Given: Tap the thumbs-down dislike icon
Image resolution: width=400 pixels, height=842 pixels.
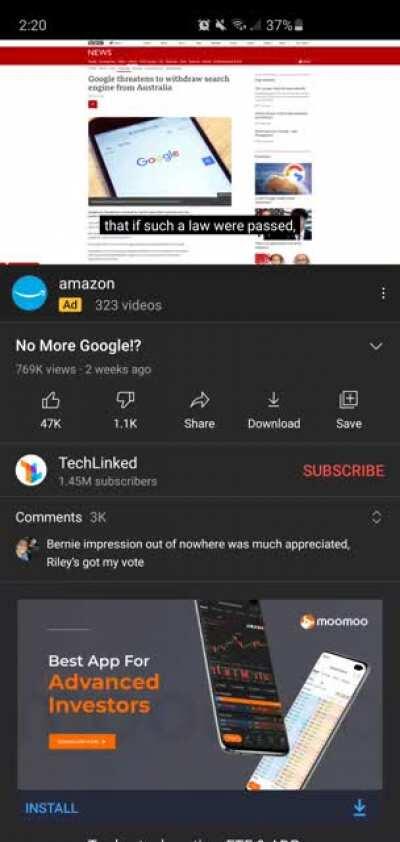Looking at the screenshot, I should pos(125,400).
